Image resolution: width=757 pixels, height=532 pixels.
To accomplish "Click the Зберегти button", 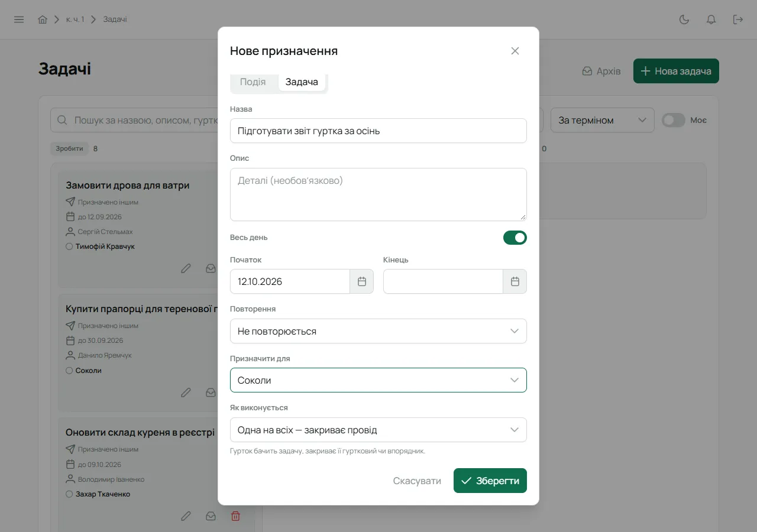I will [490, 481].
